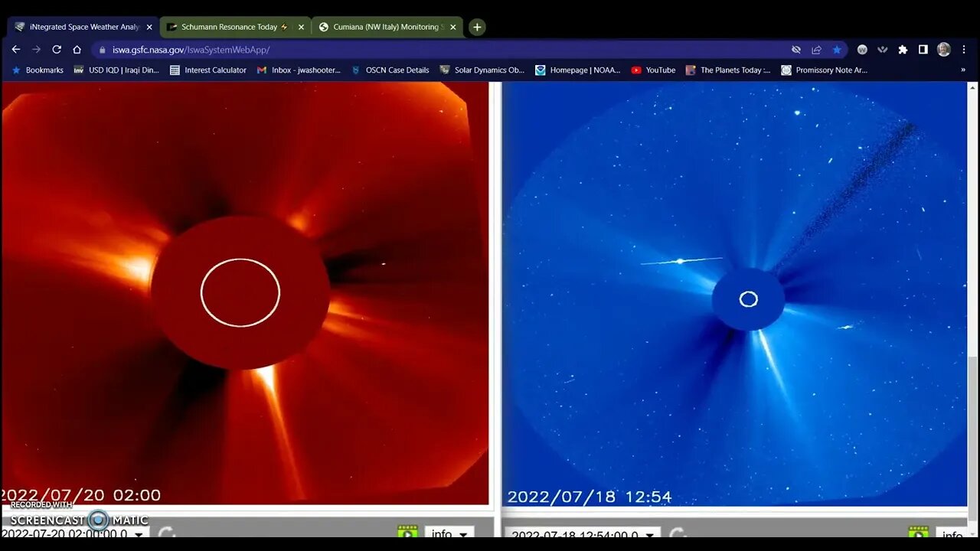Open the Interest Calculator bookmark

(208, 70)
